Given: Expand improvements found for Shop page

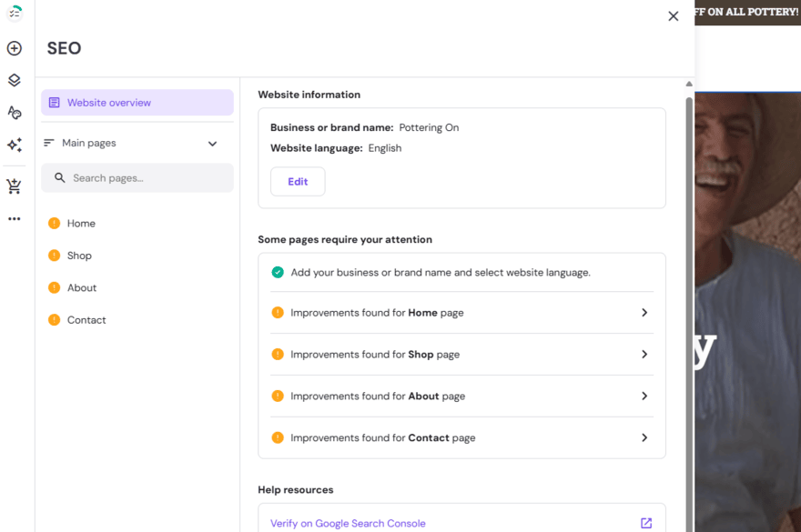Looking at the screenshot, I should (644, 354).
